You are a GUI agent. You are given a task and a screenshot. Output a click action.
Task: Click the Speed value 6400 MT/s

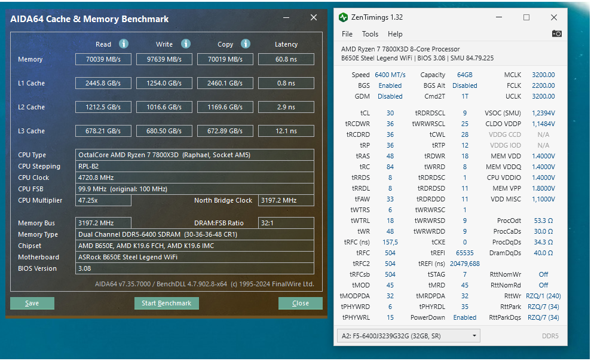tap(390, 75)
